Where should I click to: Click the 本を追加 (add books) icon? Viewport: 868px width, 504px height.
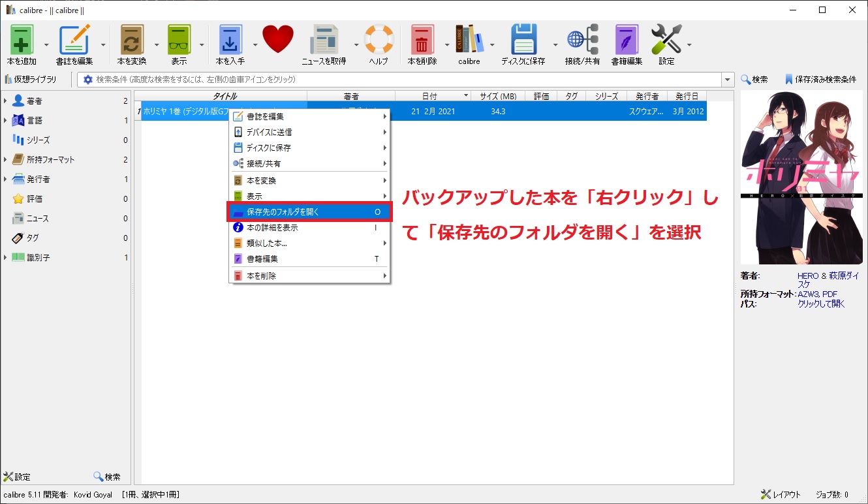click(22, 40)
